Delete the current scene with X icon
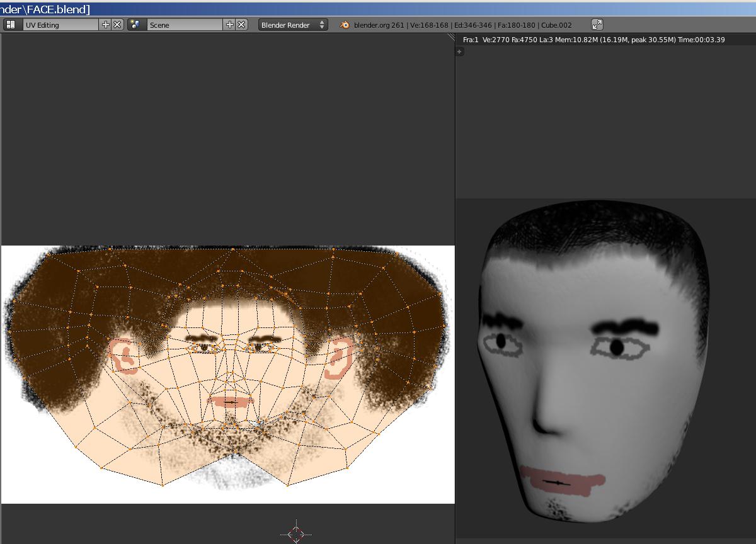756x544 pixels. 241,25
